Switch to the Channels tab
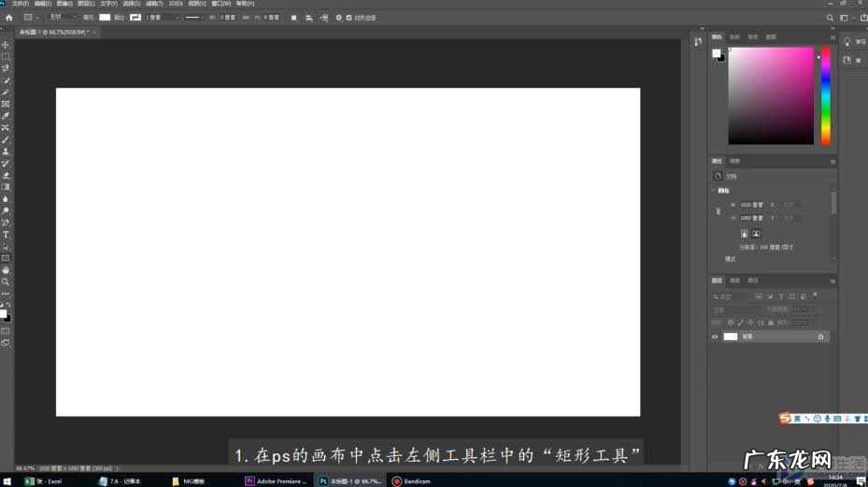 point(734,280)
